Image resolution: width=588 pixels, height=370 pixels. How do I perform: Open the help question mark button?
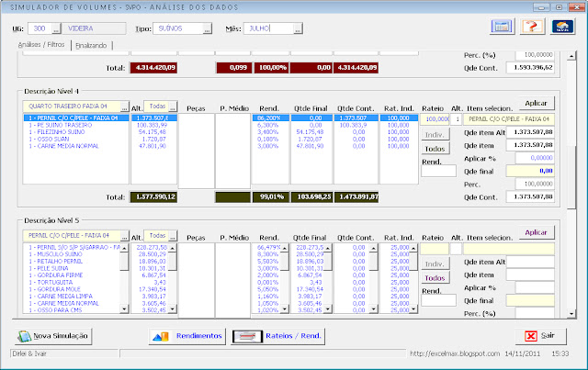(x=532, y=27)
